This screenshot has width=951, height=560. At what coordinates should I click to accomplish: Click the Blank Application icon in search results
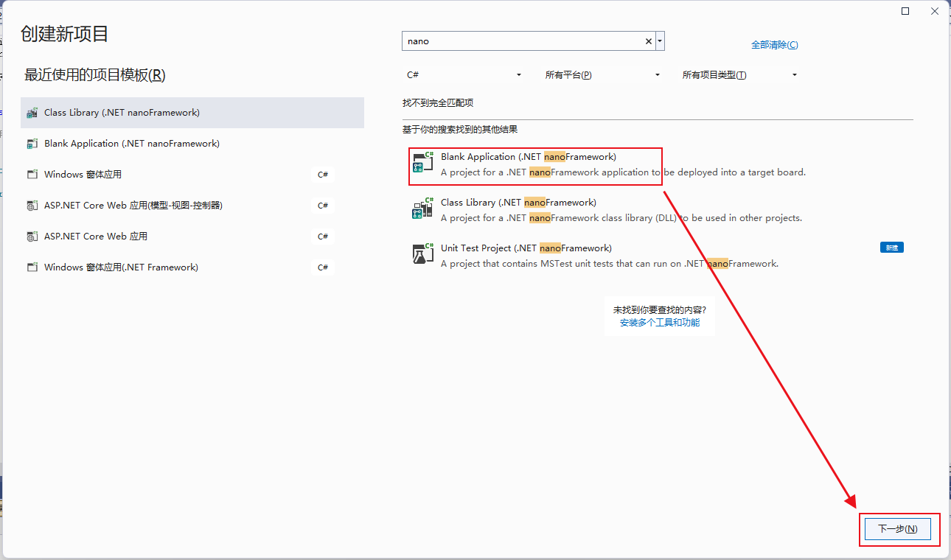(x=422, y=162)
